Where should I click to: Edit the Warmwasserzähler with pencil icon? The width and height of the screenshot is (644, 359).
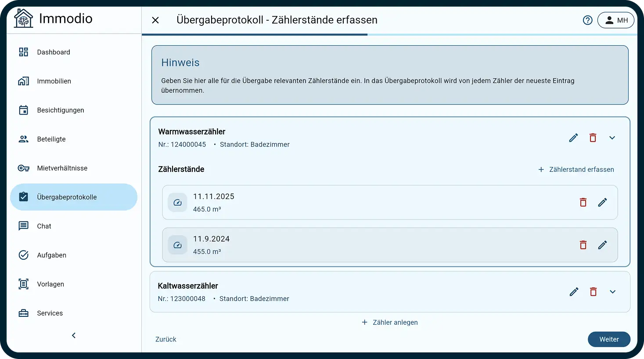(573, 138)
